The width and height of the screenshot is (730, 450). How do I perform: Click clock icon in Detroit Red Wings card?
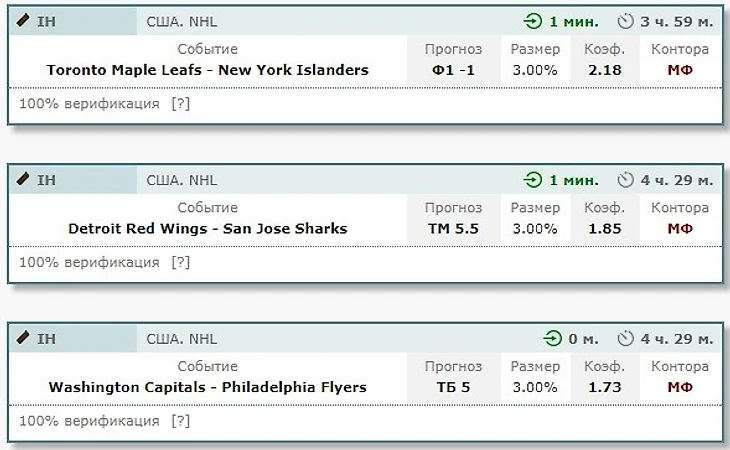[x=626, y=180]
